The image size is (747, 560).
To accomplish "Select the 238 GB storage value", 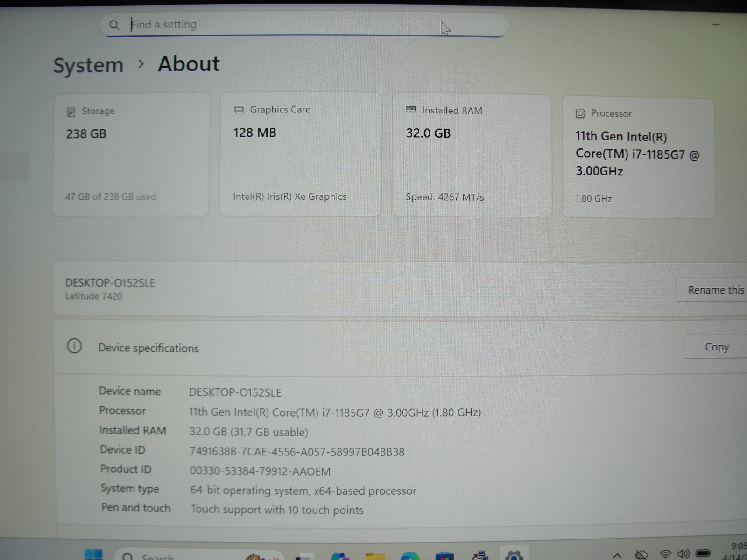I will (x=86, y=134).
